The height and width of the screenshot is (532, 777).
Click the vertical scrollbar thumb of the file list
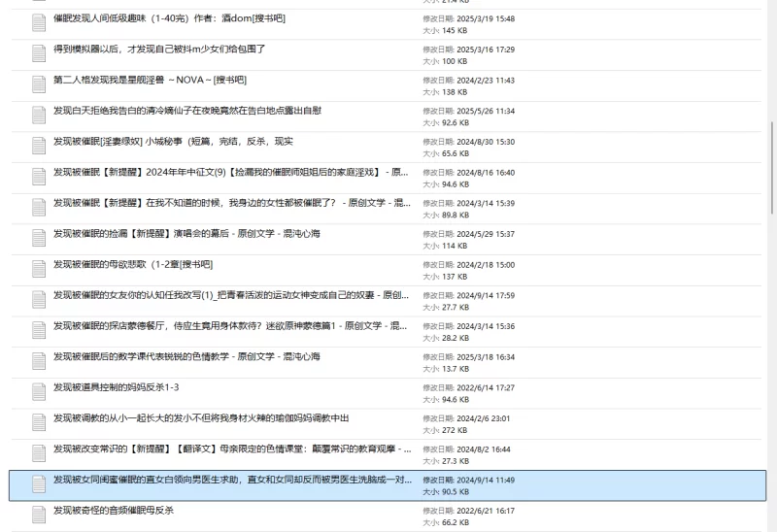(772, 167)
